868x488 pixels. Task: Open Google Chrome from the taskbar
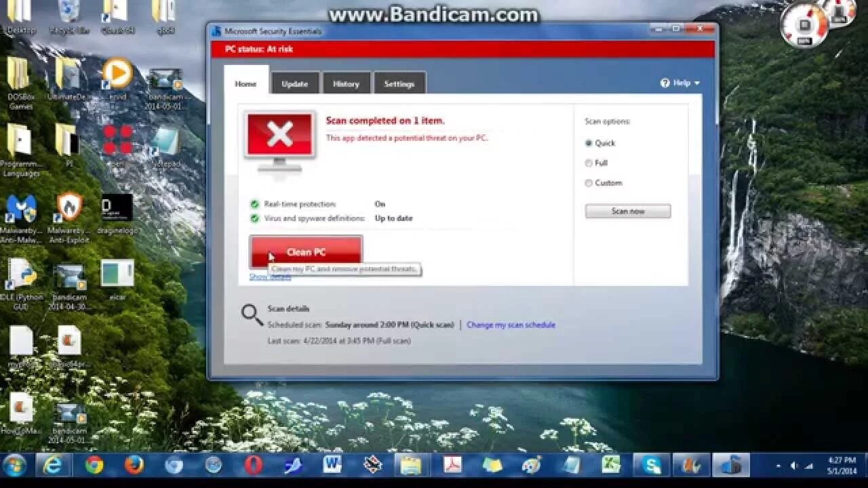click(94, 465)
